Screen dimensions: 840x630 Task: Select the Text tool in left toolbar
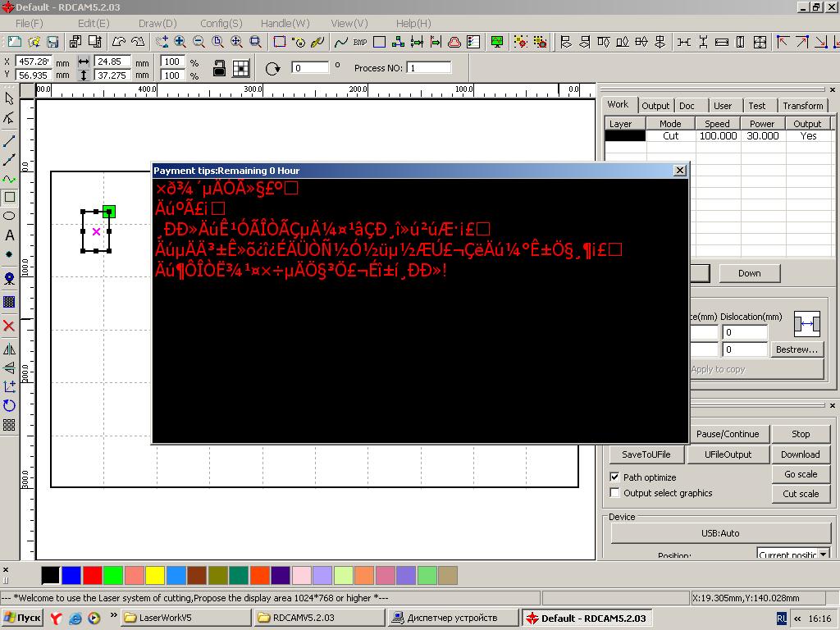click(x=9, y=235)
